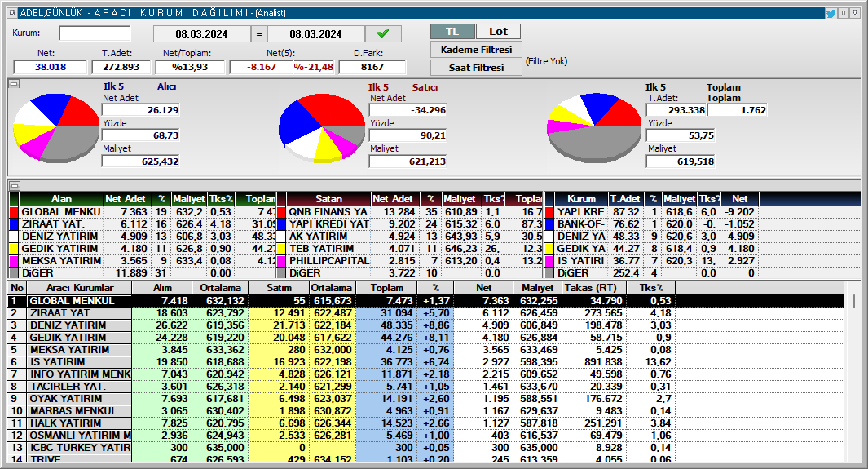868x469 pixels.
Task: Click MEKSA YATIRIM in the Alan table
Action: coord(61,261)
